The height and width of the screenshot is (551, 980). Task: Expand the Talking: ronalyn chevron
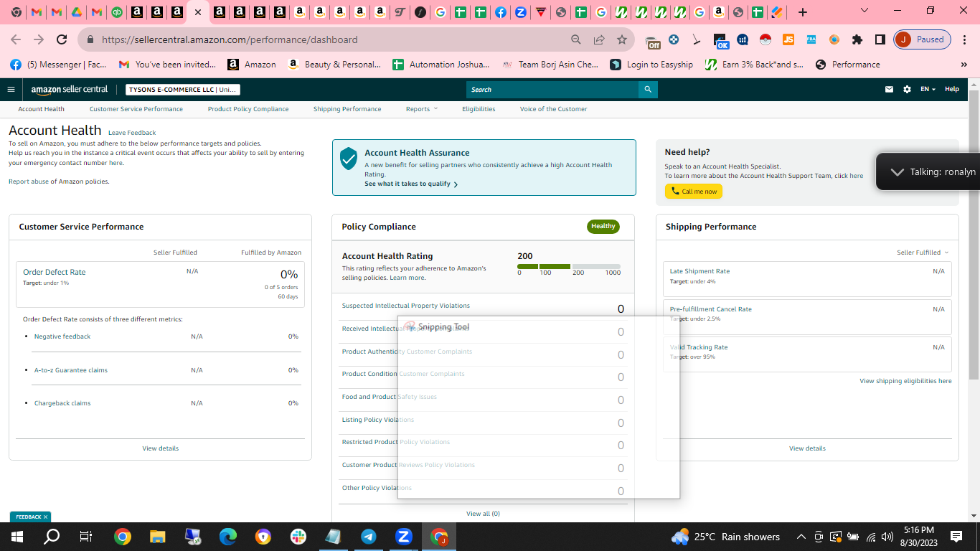(897, 172)
